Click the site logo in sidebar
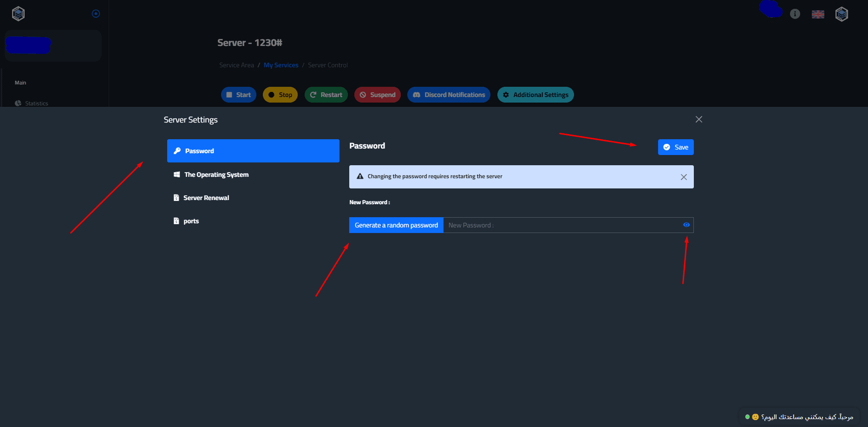Viewport: 868px width, 427px height. [x=18, y=13]
